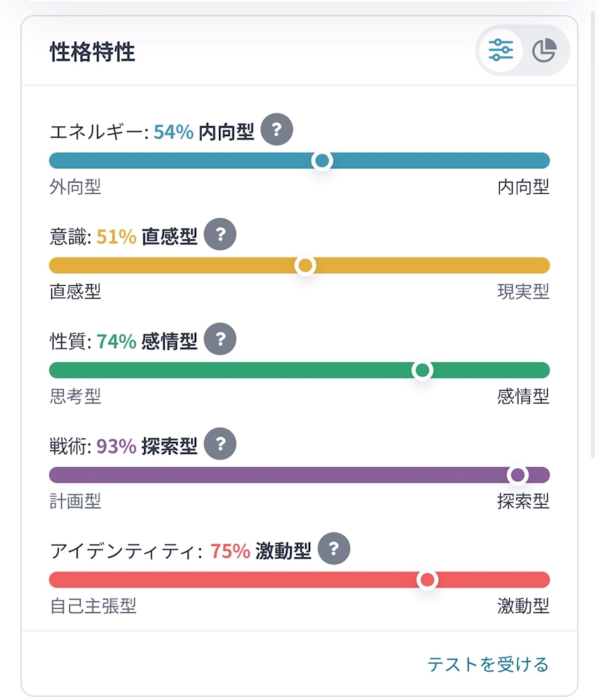Image resolution: width=599 pixels, height=700 pixels.
Task: Click the purple 戦術 slider handle
Action: click(x=517, y=475)
